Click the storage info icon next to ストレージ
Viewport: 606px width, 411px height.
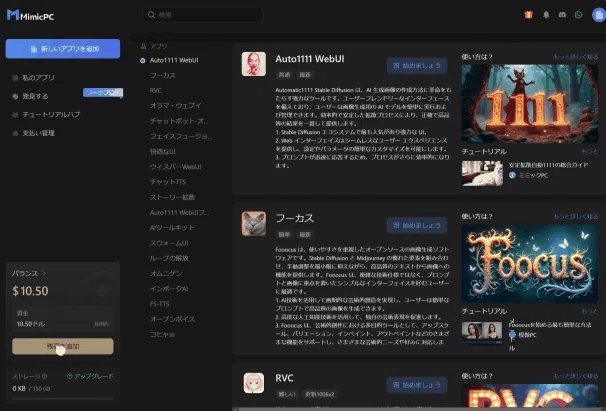click(x=44, y=376)
